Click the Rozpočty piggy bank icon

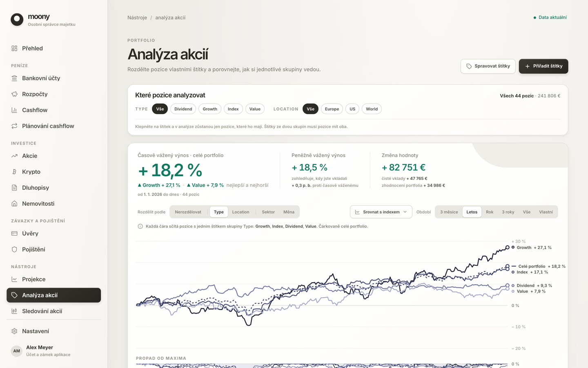(14, 94)
